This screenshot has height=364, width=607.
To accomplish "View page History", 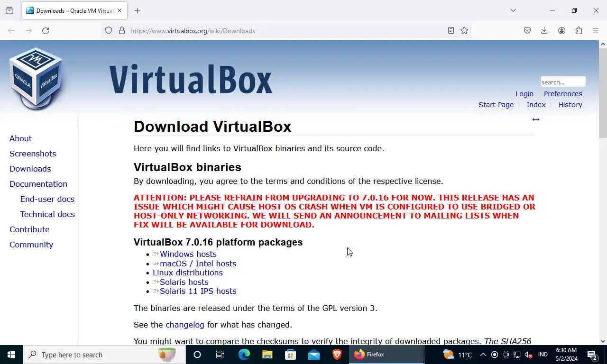I will tap(570, 105).
